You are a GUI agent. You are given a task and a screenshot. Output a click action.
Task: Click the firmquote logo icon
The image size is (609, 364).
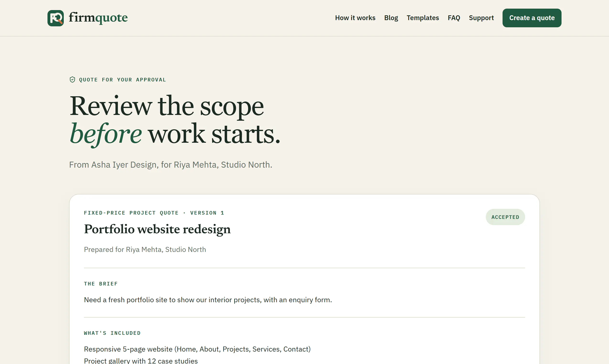tap(55, 18)
